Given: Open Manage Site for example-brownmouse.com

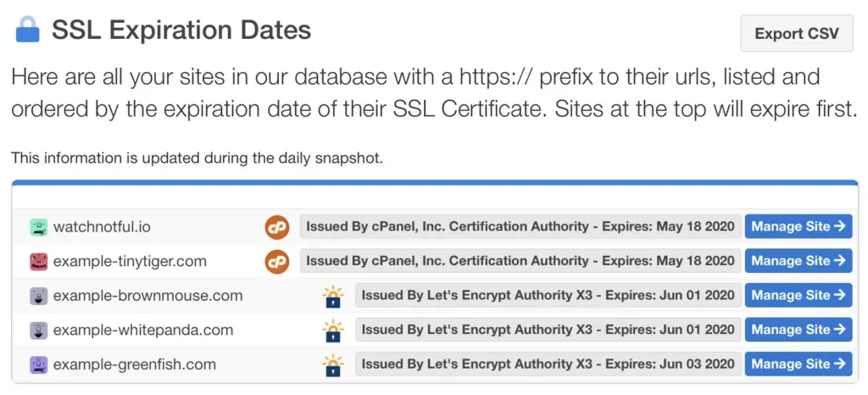Looking at the screenshot, I should pos(798,295).
